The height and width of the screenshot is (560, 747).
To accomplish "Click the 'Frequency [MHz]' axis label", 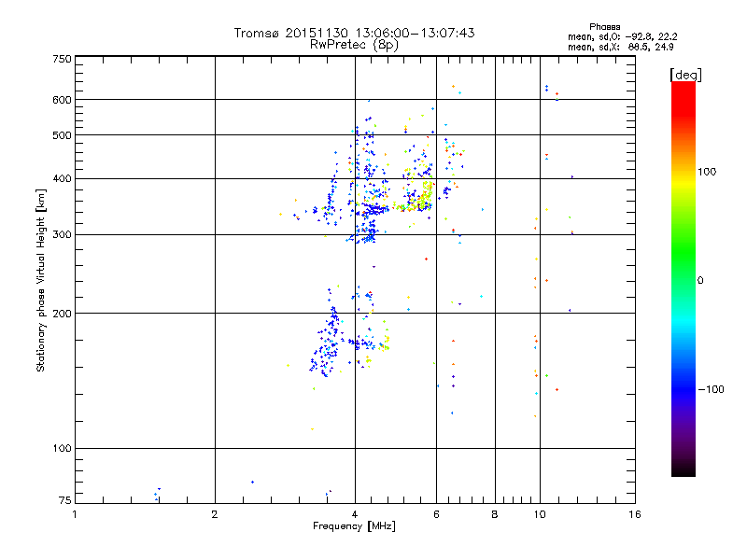I will pos(354,526).
